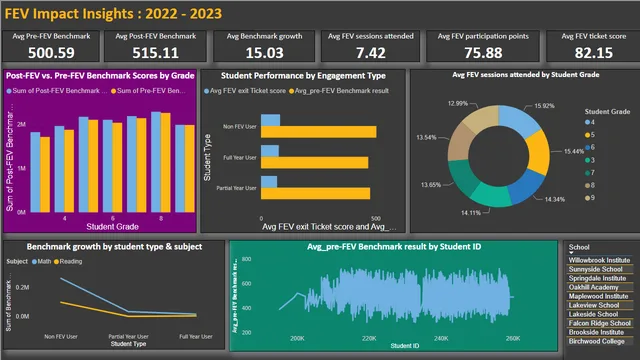Screen dimensions: 640x360
Task: Click the Grade 4 legend swatch
Action: coord(587,122)
